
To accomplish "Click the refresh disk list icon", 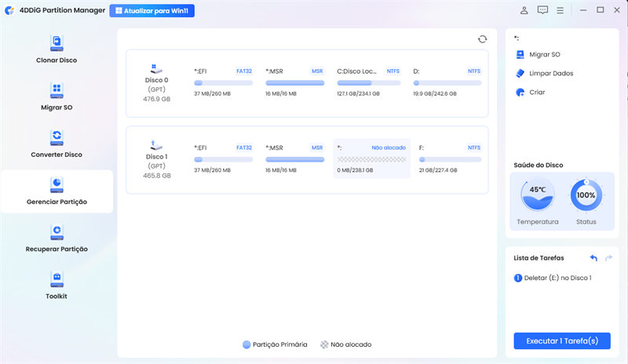I will [482, 39].
